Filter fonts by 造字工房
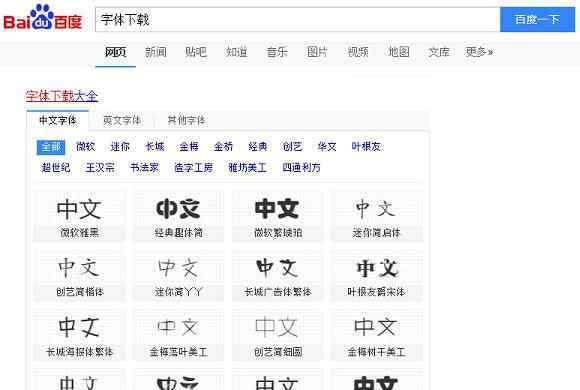Image resolution: width=580 pixels, height=390 pixels. pyautogui.click(x=193, y=168)
